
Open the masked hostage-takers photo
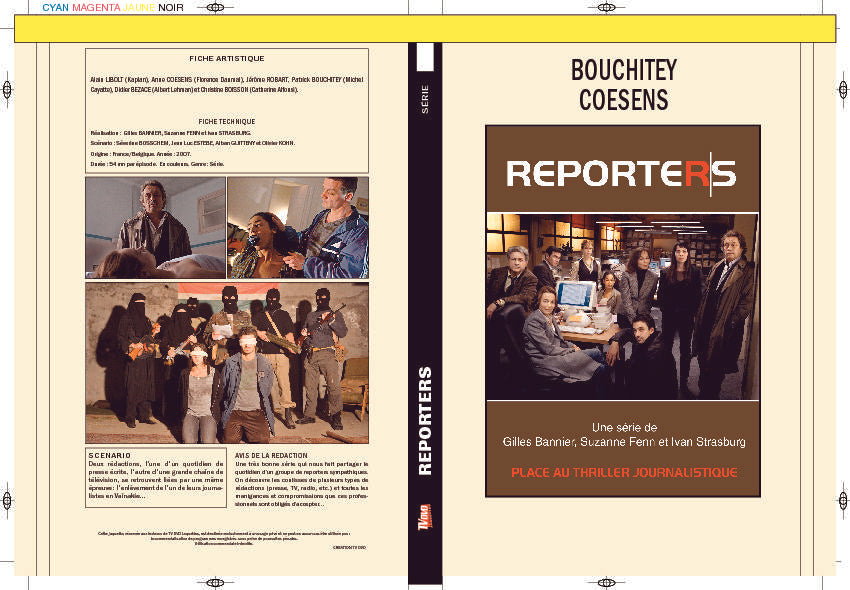pyautogui.click(x=227, y=363)
